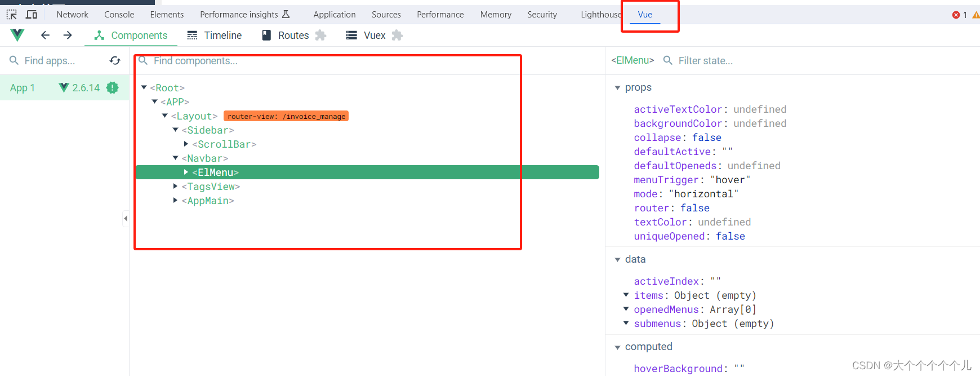Expand the TagsView tree node arrow
Viewport: 980px width, 376px height.
tap(175, 186)
